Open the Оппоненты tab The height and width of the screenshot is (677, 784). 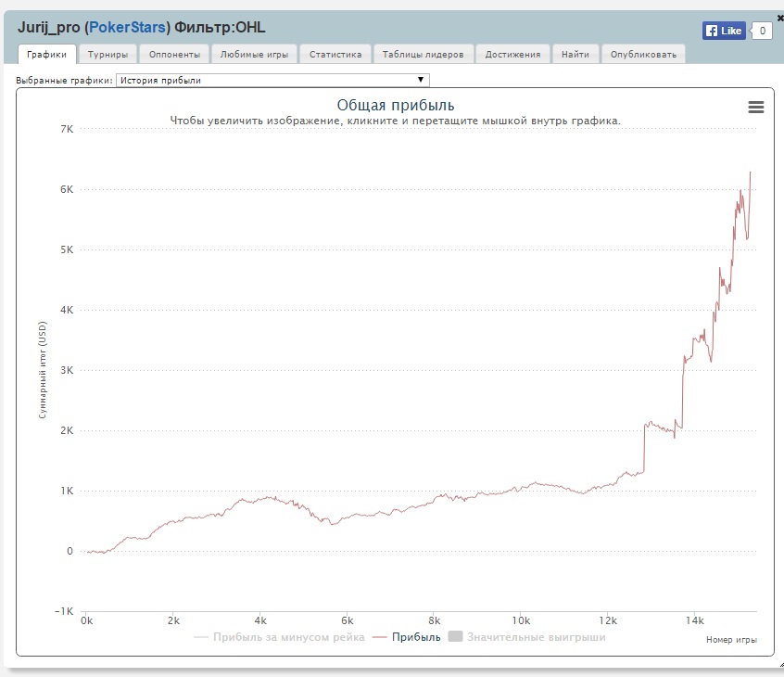174,55
